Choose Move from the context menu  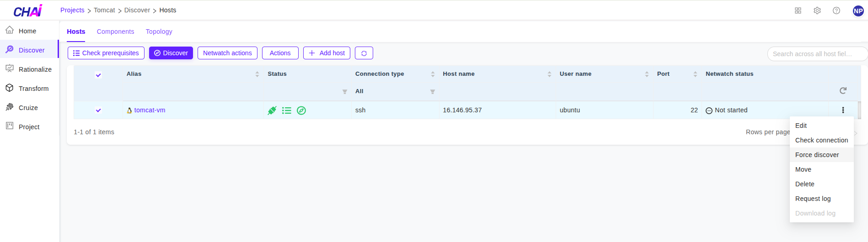coord(821,169)
